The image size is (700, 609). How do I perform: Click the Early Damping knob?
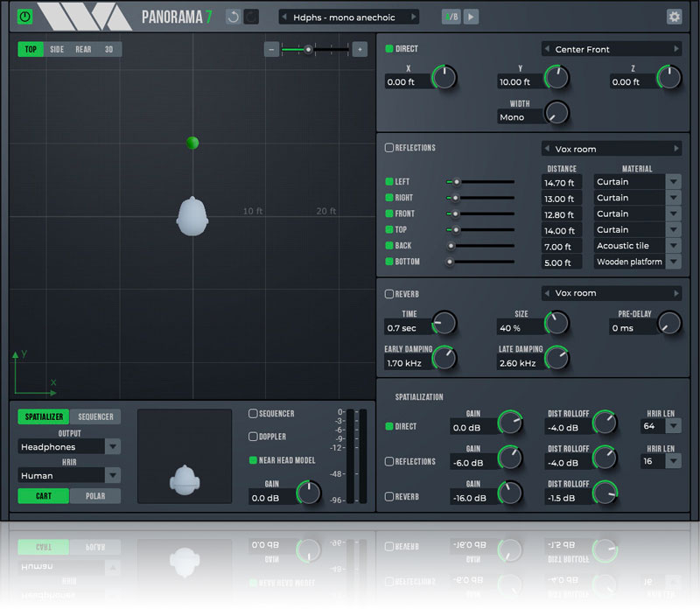[x=444, y=358]
